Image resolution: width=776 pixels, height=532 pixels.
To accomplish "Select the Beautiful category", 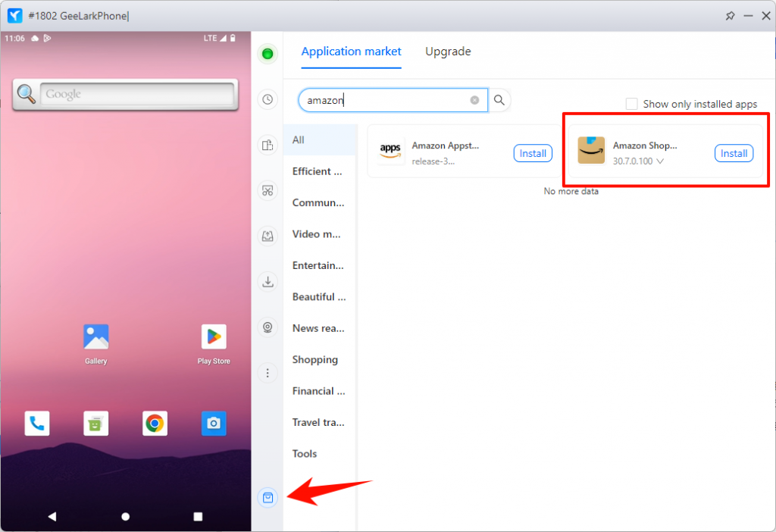I will pyautogui.click(x=320, y=297).
